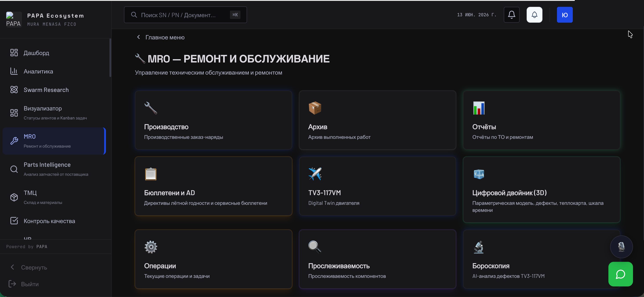Click Управление техническим обслуживанием и ремонтом subtitle

click(x=209, y=73)
